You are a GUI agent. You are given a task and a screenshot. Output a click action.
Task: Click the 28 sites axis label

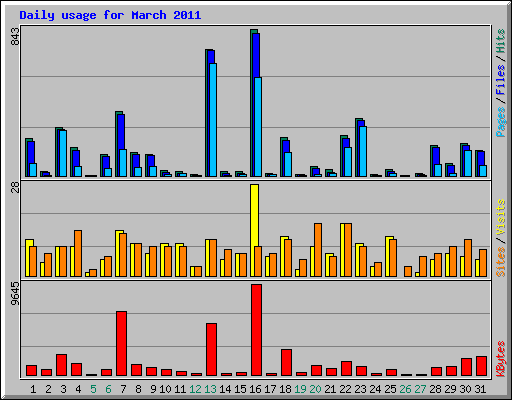pyautogui.click(x=15, y=188)
